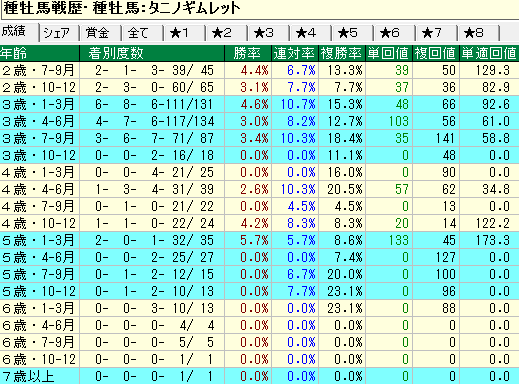
Task: Select the 6歳・4-6月 row
Action: 259,325
